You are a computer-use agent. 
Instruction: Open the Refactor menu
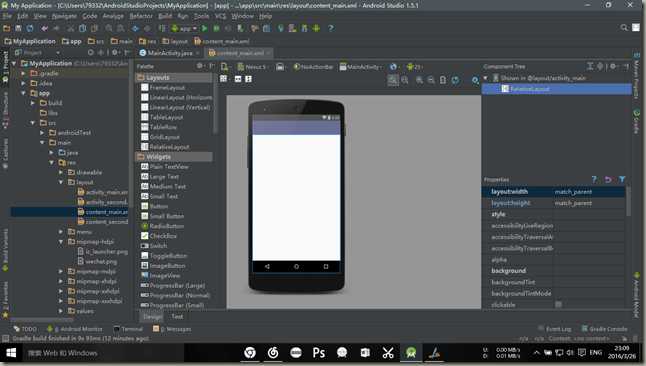[x=141, y=16]
